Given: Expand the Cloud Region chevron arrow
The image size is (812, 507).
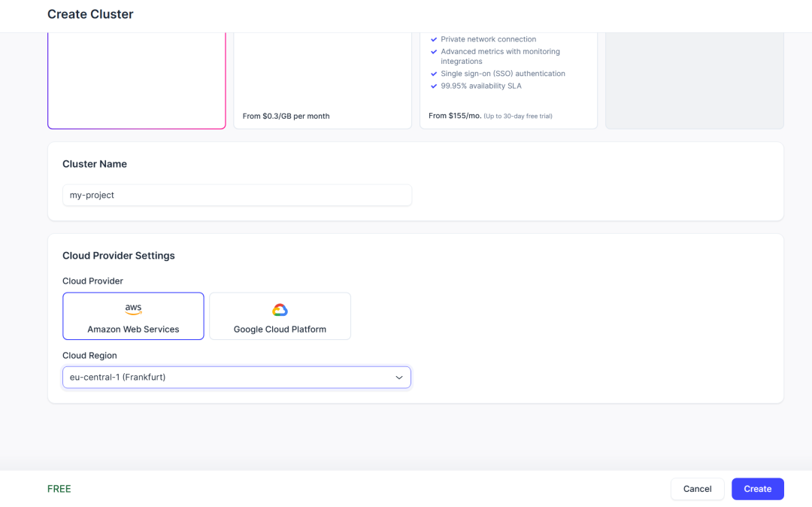Looking at the screenshot, I should point(399,378).
